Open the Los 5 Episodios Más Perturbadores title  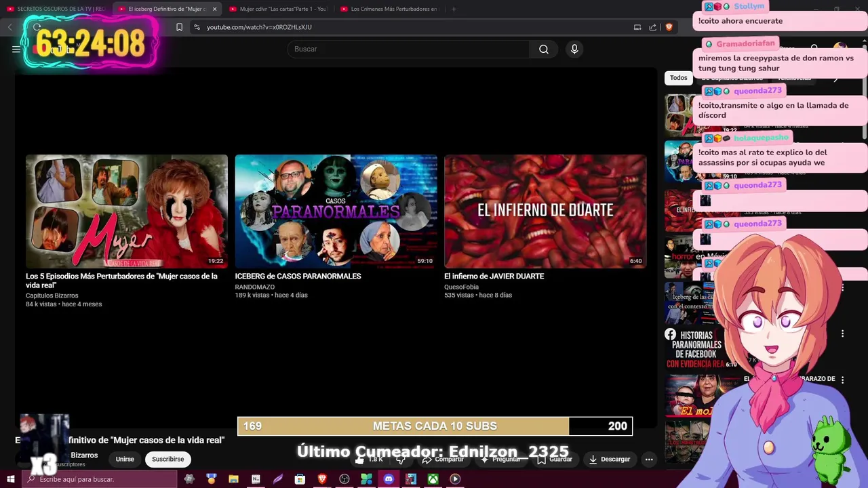pos(121,281)
